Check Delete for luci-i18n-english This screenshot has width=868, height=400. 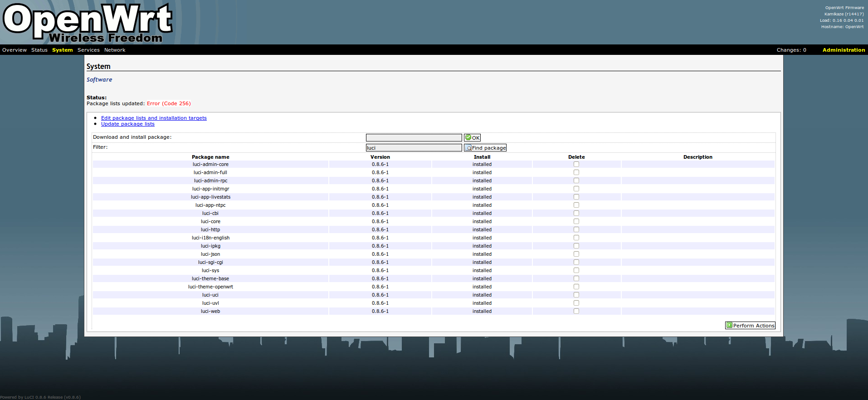pos(576,238)
